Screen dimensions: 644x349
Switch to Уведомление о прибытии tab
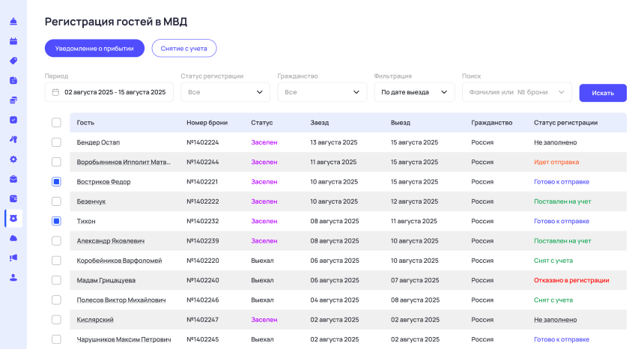94,49
